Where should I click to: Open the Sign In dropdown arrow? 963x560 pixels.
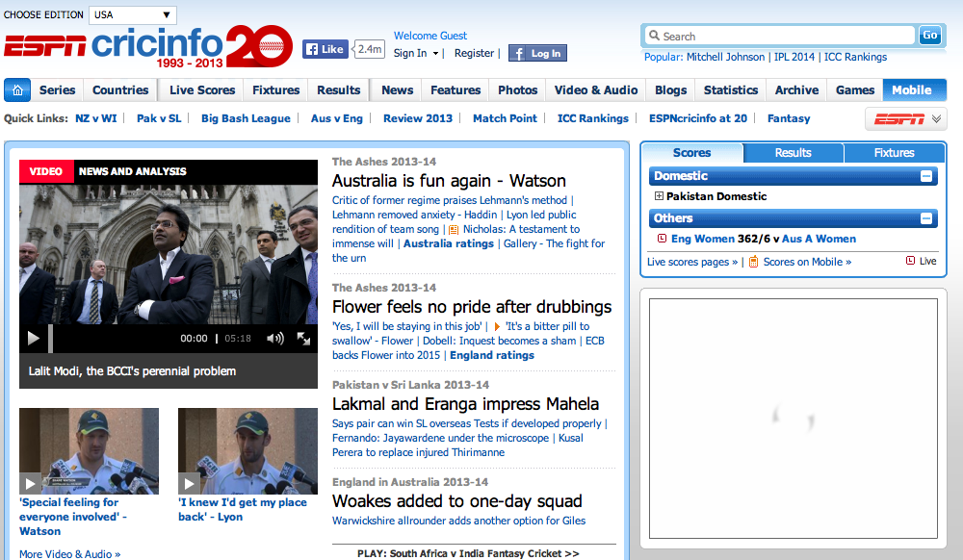click(x=435, y=54)
